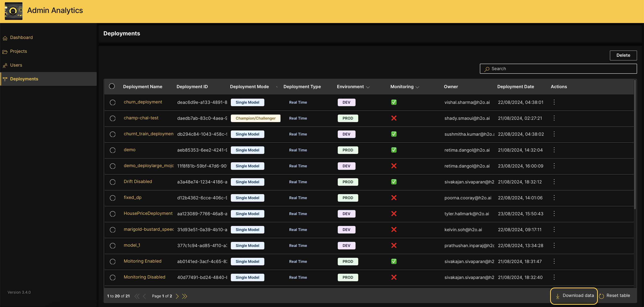Viewport: 644px width, 307px height.
Task: Go to the next page arrow
Action: click(x=177, y=296)
